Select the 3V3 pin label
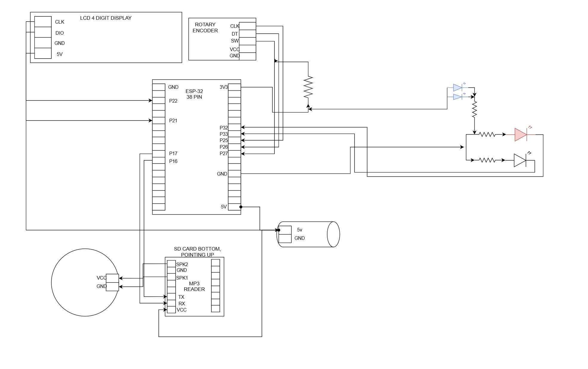Image resolution: width=588 pixels, height=369 pixels. coord(224,87)
